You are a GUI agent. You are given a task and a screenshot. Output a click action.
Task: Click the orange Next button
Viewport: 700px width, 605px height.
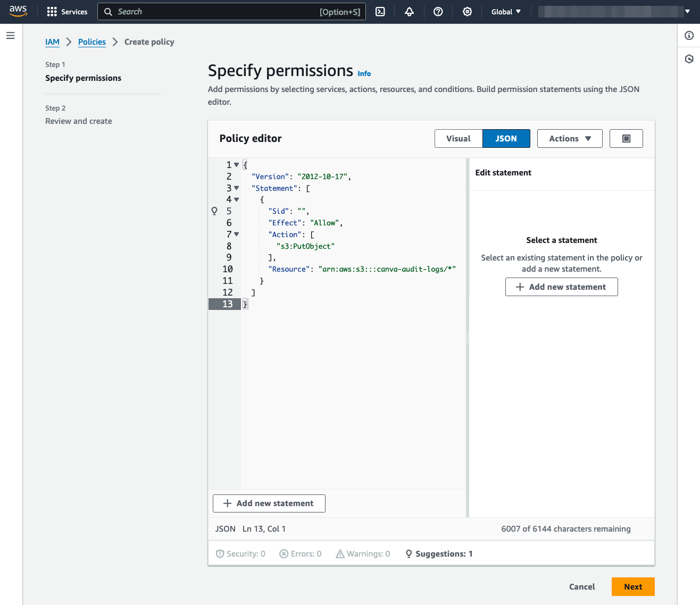[x=633, y=587]
